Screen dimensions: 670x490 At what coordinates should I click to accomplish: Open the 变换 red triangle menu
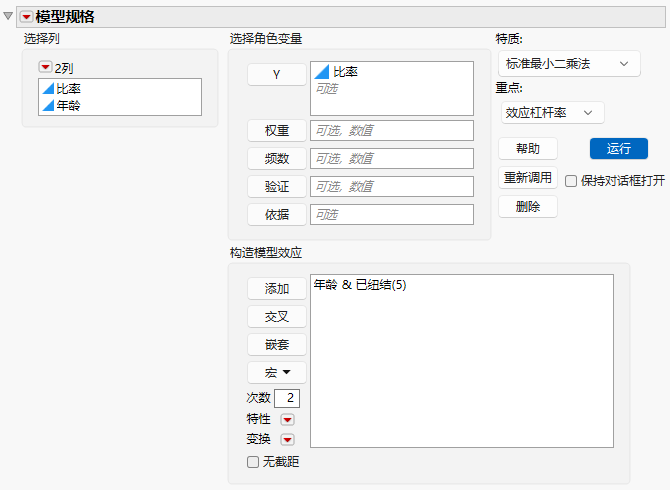click(x=287, y=439)
